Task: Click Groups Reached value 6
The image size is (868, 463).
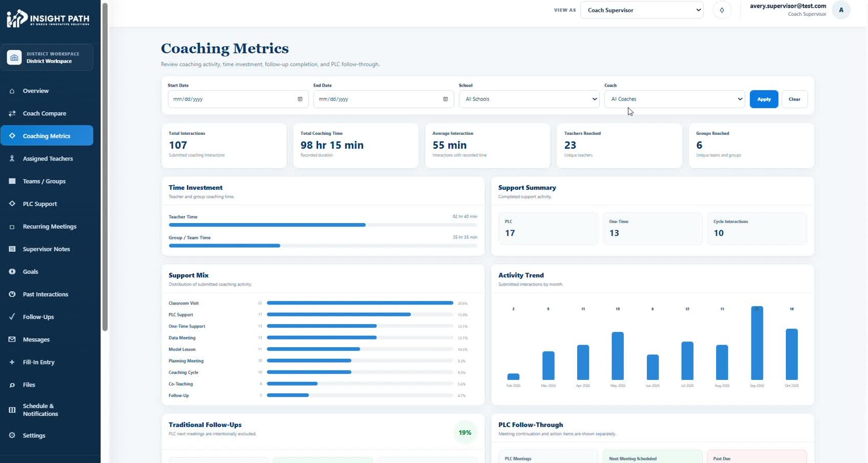Action: point(699,145)
